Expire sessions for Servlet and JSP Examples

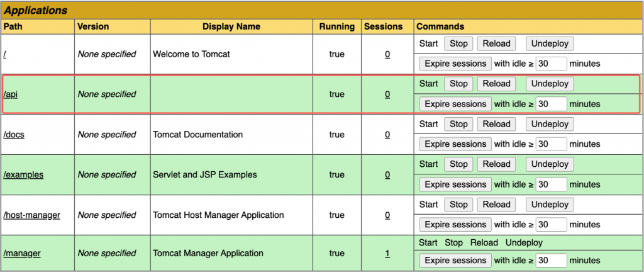(x=455, y=184)
